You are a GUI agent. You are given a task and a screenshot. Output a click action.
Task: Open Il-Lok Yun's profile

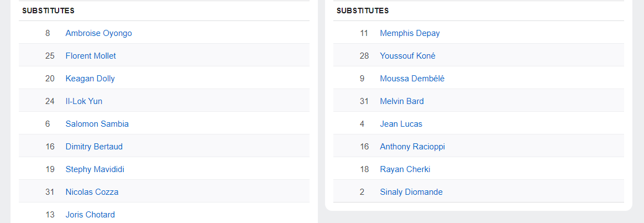[x=83, y=101]
